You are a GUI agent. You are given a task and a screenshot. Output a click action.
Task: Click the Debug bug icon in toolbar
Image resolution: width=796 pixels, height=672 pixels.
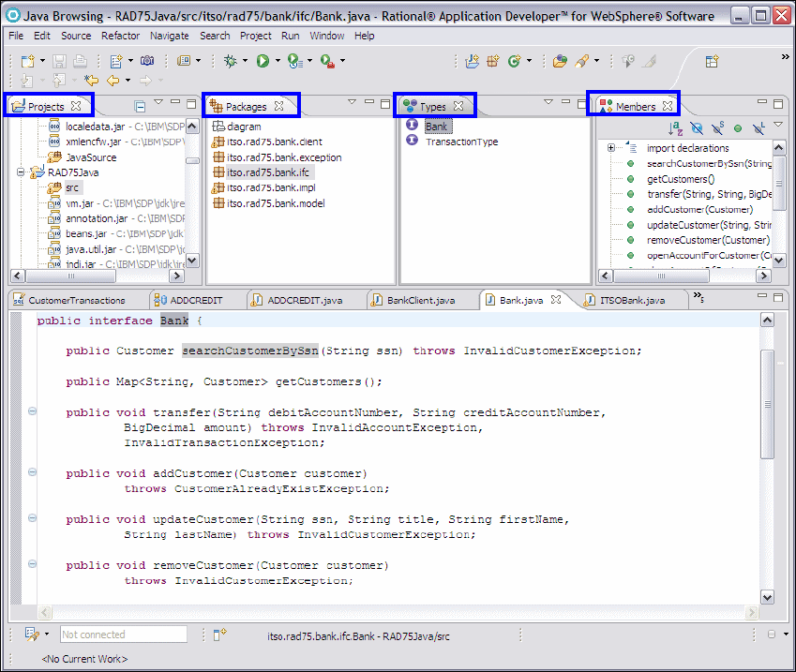click(x=231, y=61)
